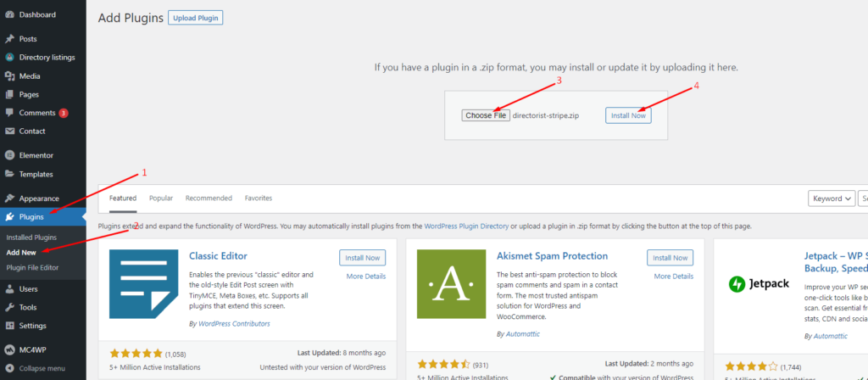Click the Jetpack star rating
The height and width of the screenshot is (380, 868).
(x=751, y=366)
